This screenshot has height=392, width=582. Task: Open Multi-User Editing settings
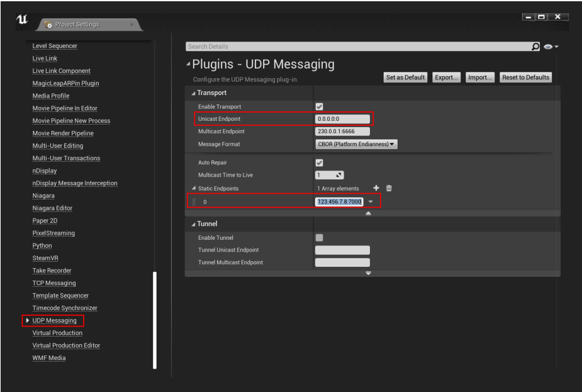point(57,146)
